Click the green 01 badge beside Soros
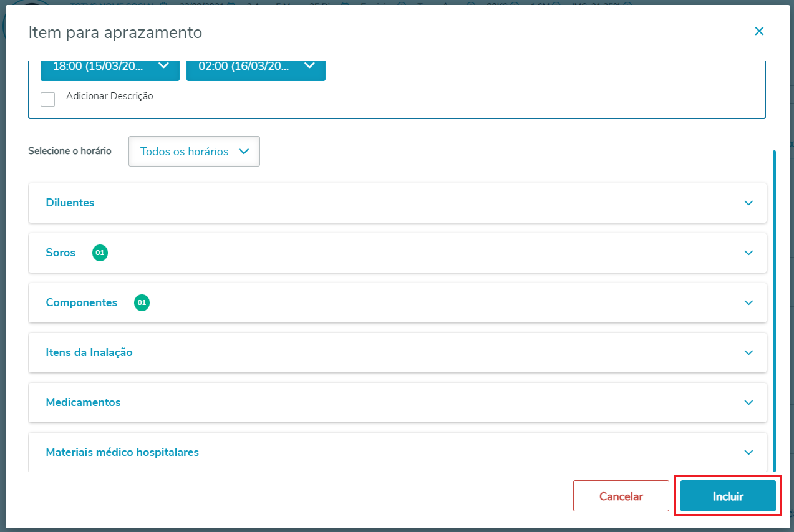794x532 pixels. (100, 253)
